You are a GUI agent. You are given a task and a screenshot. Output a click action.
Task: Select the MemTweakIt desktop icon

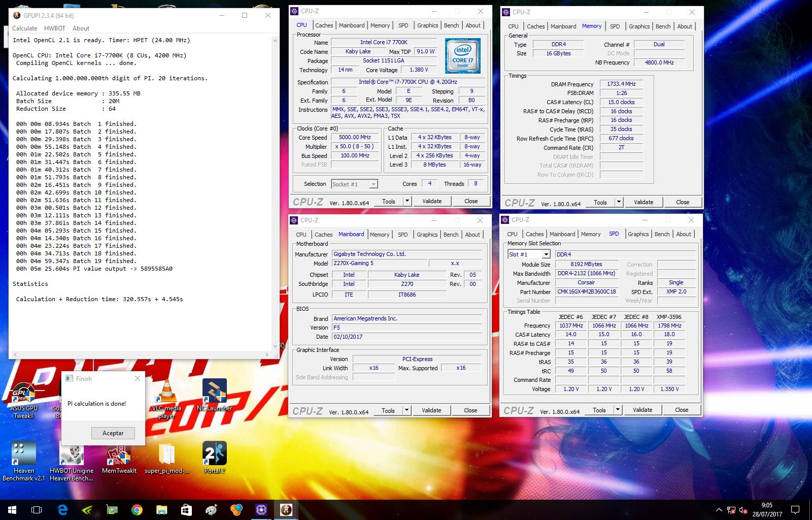point(119,458)
